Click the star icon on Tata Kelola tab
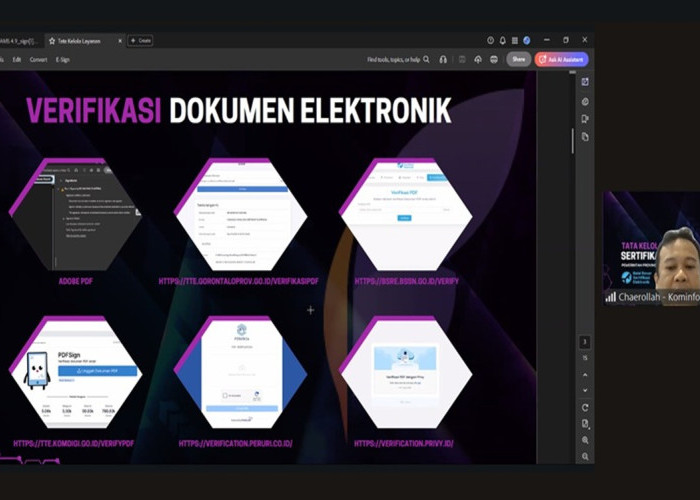The width and height of the screenshot is (700, 500). coord(52,41)
